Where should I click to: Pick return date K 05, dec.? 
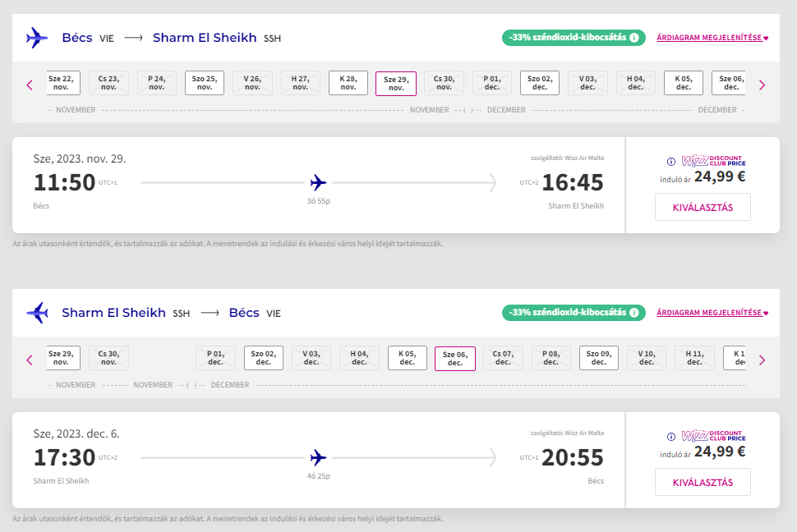click(x=408, y=358)
